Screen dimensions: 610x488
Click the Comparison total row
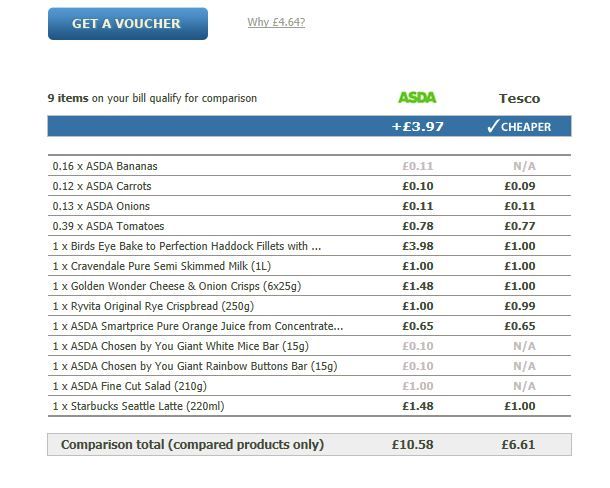click(192, 444)
